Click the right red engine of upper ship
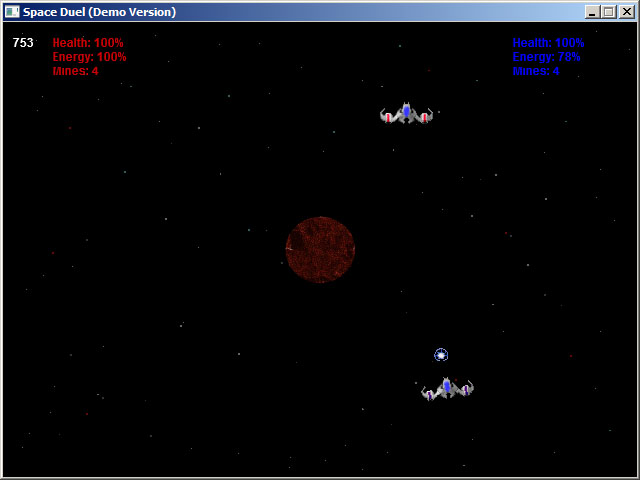Viewport: 640px width, 480px height. pyautogui.click(x=424, y=117)
